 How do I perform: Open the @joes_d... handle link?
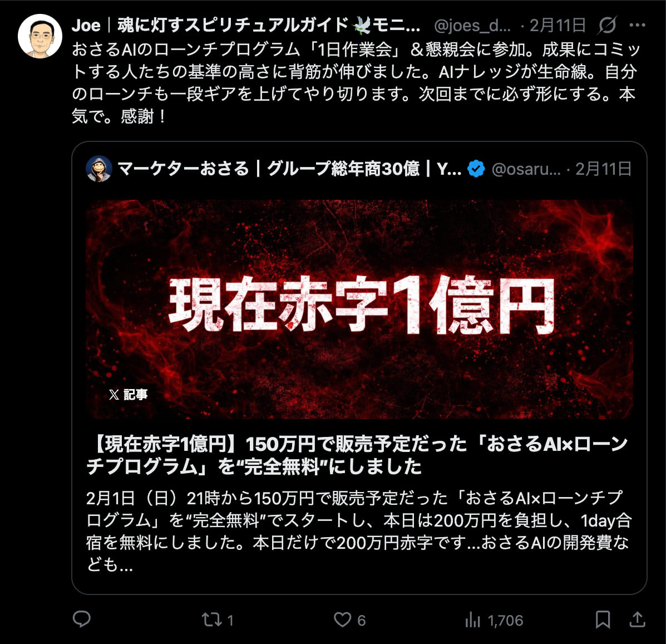pos(472,26)
